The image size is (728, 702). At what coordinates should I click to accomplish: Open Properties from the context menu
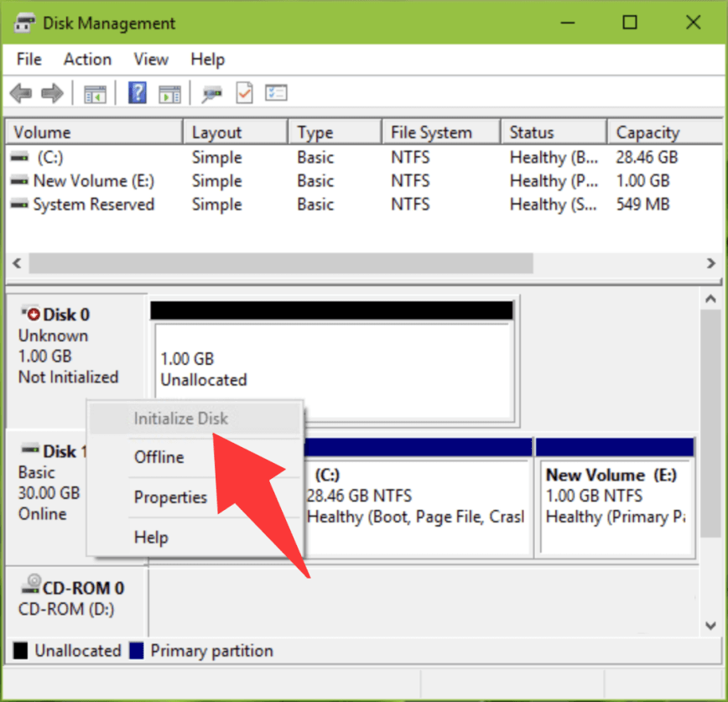point(171,497)
